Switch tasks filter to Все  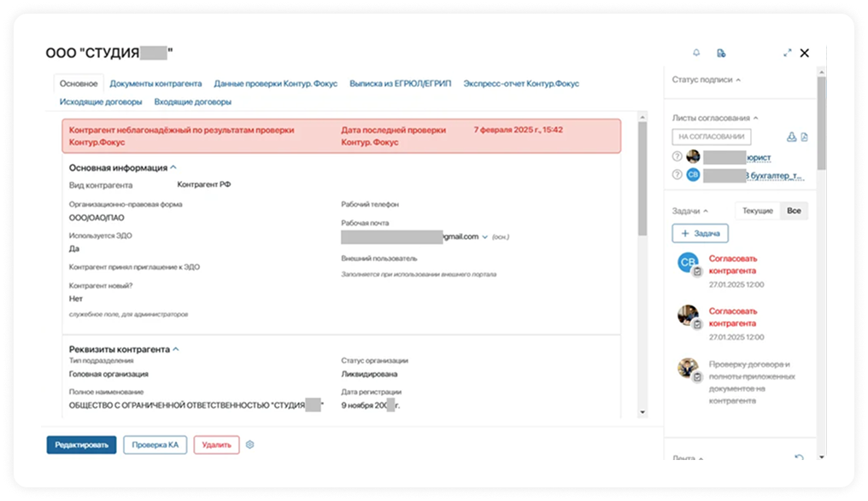pos(794,210)
